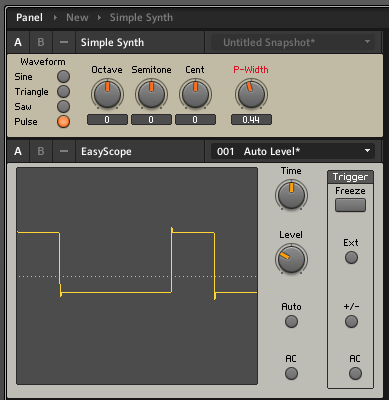Click the EasyScope Time knob

tap(291, 195)
